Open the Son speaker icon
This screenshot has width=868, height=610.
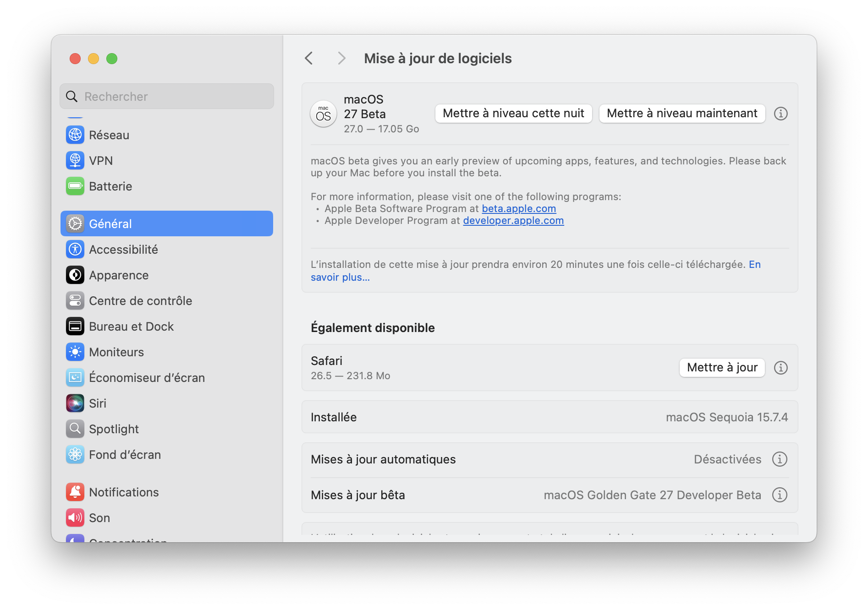[x=75, y=518]
